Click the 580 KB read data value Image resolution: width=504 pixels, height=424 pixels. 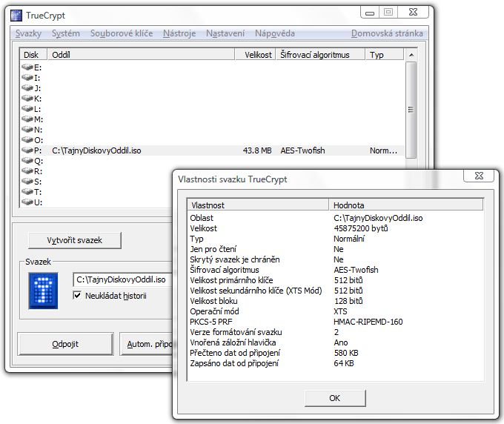pos(346,353)
